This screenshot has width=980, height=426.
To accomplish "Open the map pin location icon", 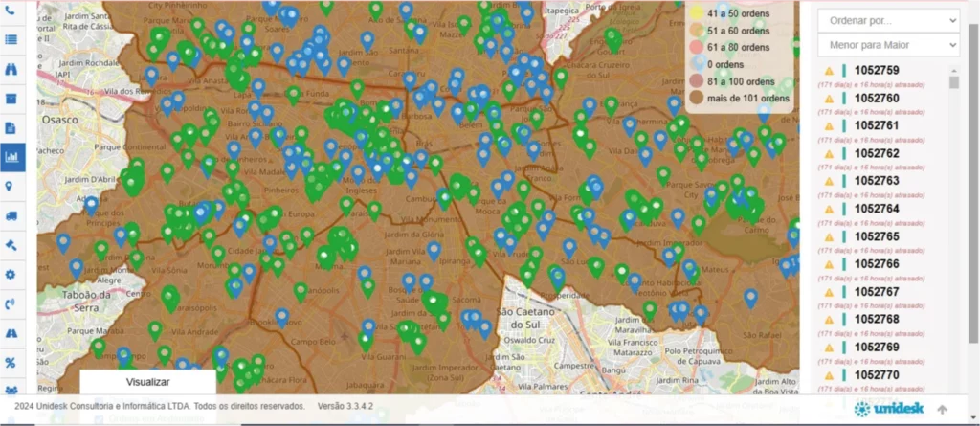I will tap(11, 187).
